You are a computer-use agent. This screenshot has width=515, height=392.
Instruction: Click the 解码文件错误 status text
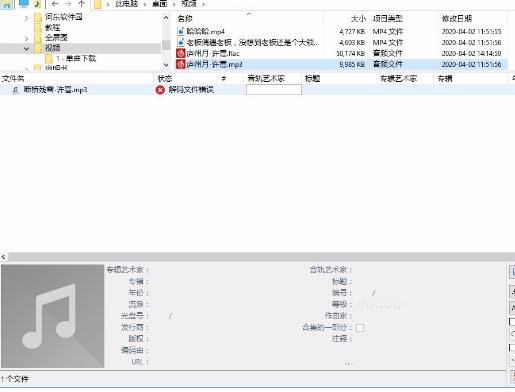(x=191, y=90)
